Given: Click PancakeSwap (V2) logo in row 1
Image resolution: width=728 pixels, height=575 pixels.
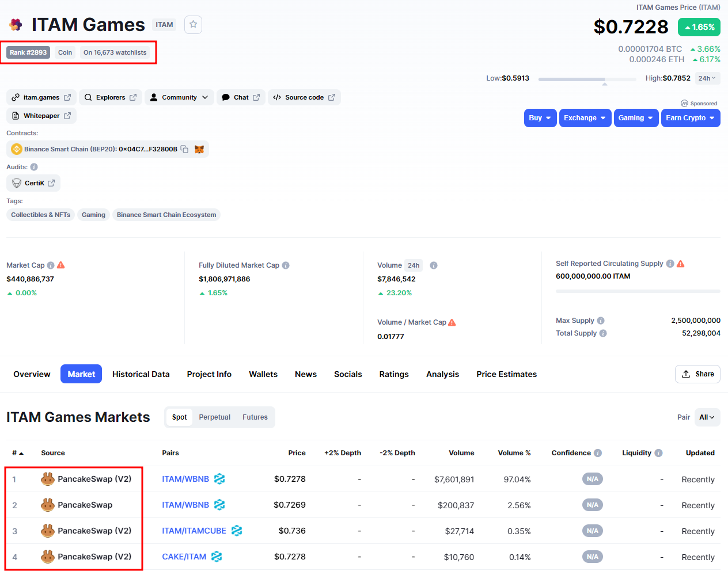Looking at the screenshot, I should click(48, 479).
